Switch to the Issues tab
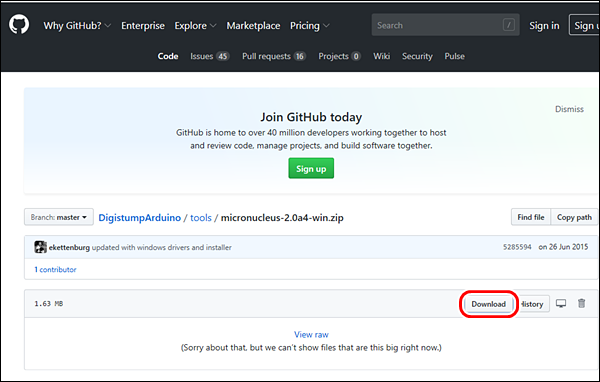Image resolution: width=600 pixels, height=382 pixels. tap(209, 56)
